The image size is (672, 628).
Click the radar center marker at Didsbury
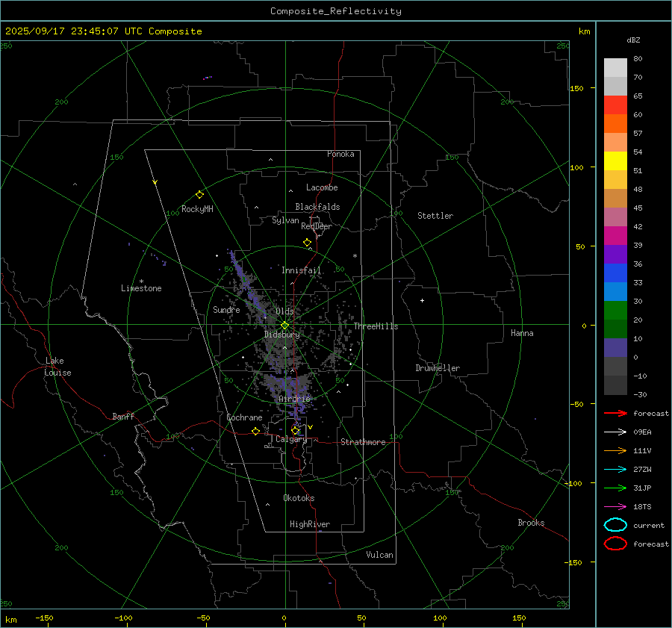(x=284, y=325)
